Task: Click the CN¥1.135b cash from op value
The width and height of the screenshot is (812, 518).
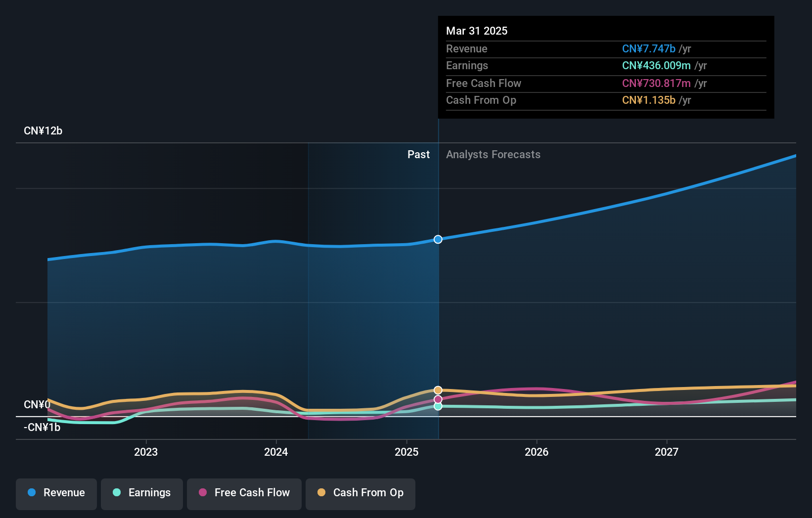Action: click(649, 100)
